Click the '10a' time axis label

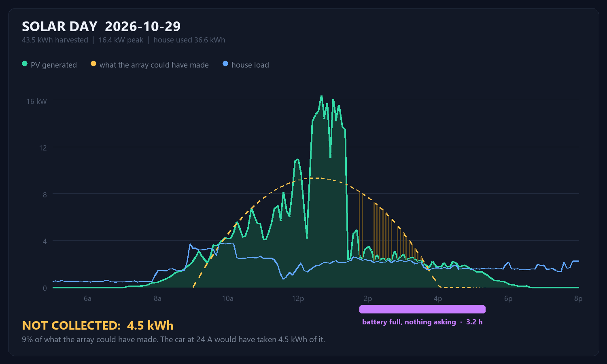click(228, 298)
